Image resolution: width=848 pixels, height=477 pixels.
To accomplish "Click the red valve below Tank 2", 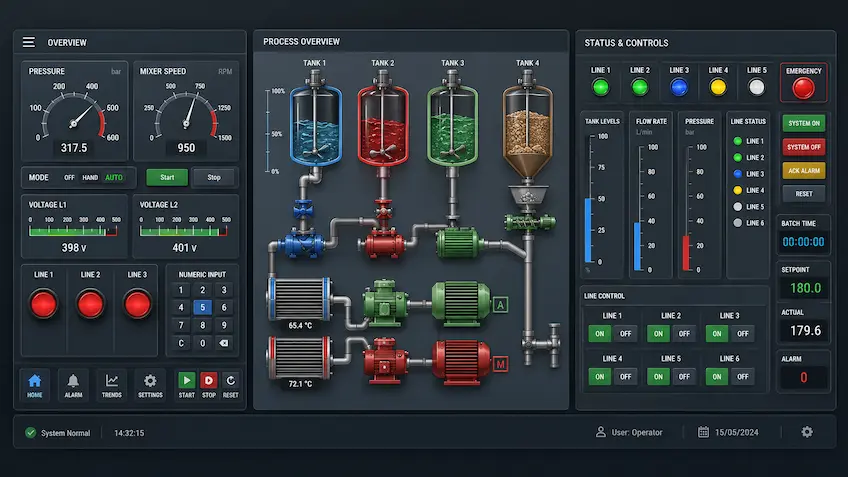I will (383, 209).
